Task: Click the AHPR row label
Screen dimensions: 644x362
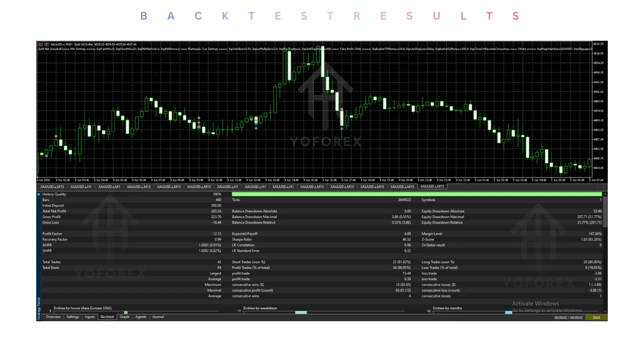Action: pyautogui.click(x=47, y=245)
